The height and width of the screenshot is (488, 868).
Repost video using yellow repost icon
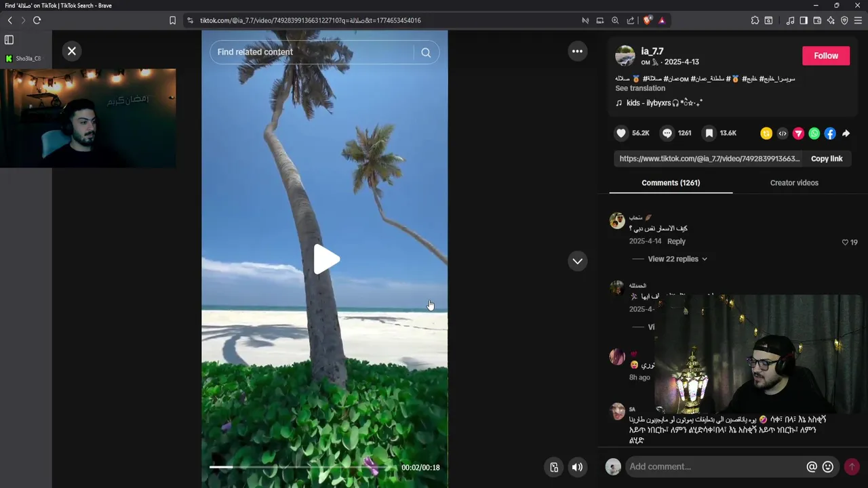pos(766,134)
